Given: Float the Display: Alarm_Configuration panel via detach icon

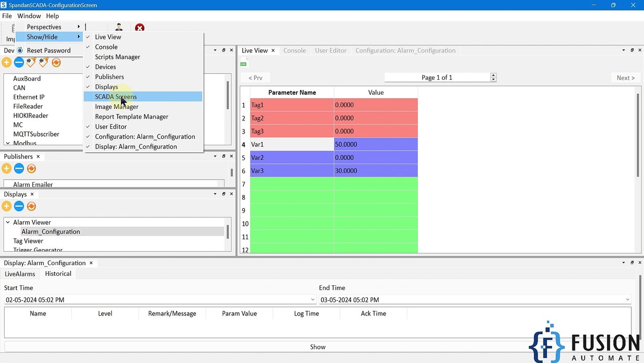Looking at the screenshot, I should click(x=631, y=263).
